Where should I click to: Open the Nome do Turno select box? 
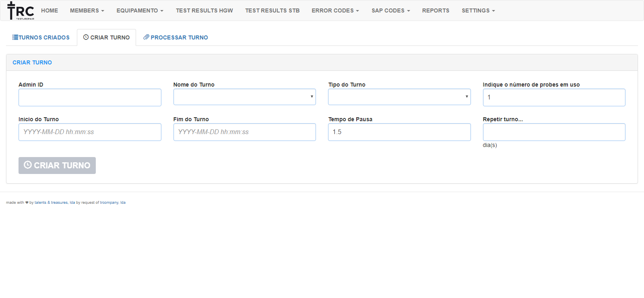pos(244,97)
